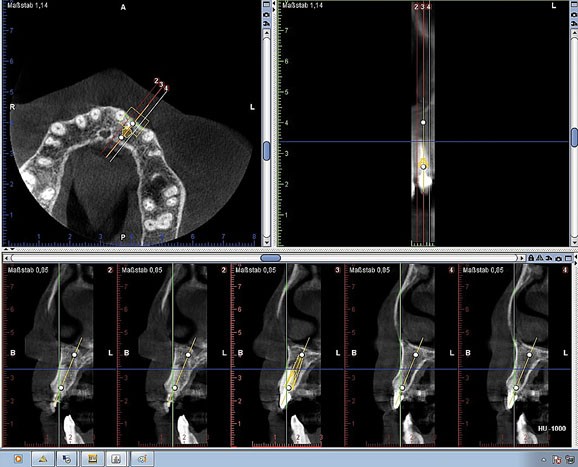Click the orange play icon in bottom toolbar
578x467 pixels.
pos(18,459)
